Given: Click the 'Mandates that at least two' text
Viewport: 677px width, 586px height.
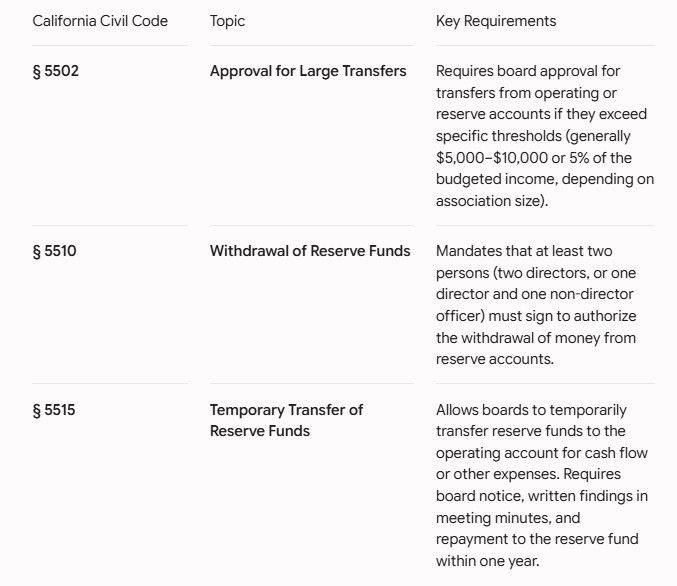Looking at the screenshot, I should click(524, 251).
